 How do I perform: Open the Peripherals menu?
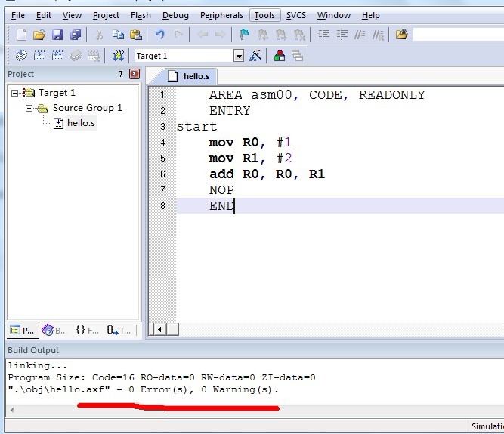(x=221, y=15)
